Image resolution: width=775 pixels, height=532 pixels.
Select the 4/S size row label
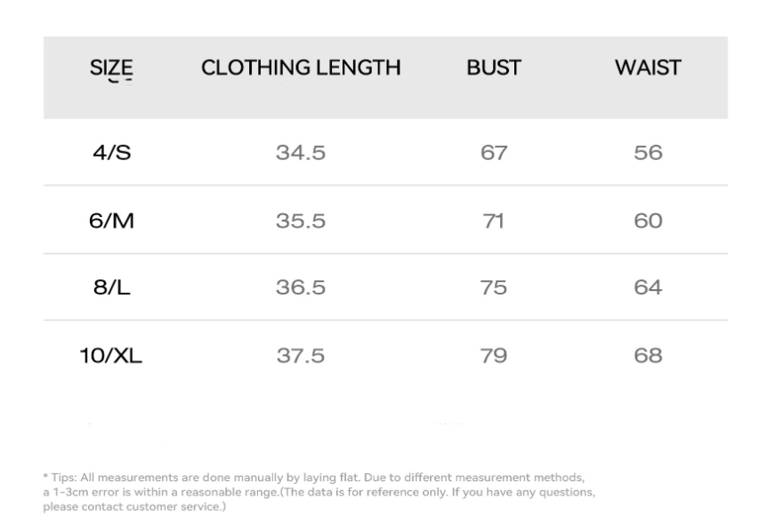(x=112, y=152)
